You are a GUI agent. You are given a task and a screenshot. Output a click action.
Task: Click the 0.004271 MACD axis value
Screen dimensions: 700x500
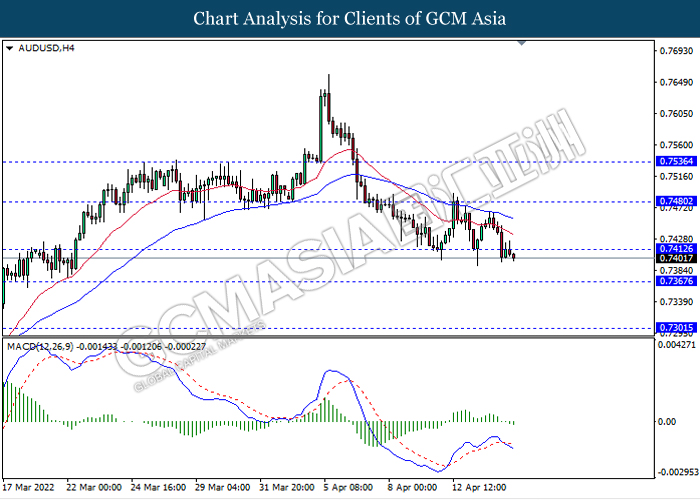coord(677,345)
